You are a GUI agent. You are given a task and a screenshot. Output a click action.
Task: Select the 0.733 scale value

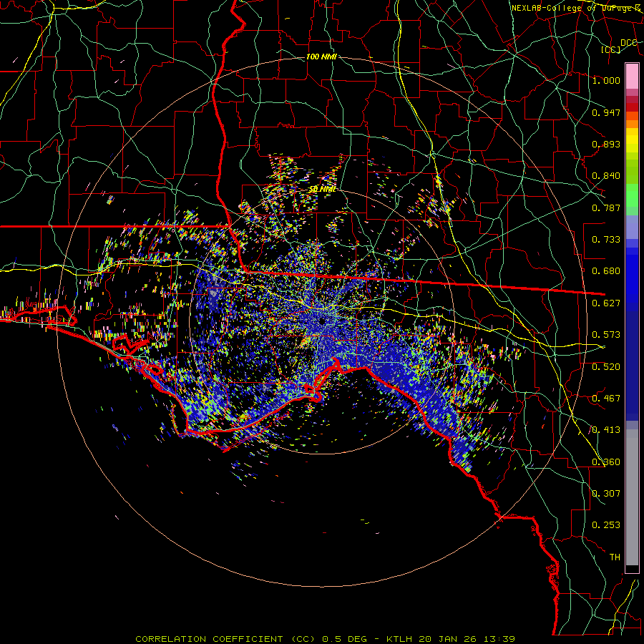point(606,240)
